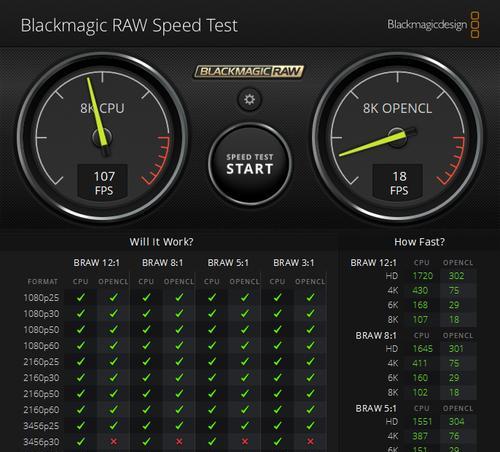Click 3456p25 BRAW 3:1 OpenCL checkmark
Image resolution: width=500 pixels, height=452 pixels.
pos(310,426)
